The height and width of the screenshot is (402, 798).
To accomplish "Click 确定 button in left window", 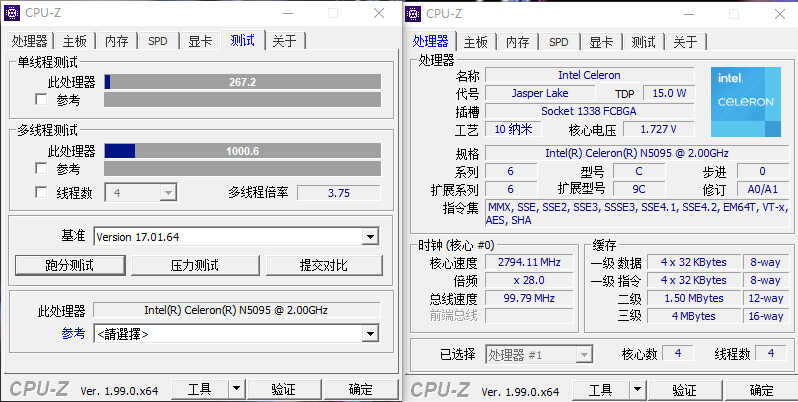I will tap(361, 389).
